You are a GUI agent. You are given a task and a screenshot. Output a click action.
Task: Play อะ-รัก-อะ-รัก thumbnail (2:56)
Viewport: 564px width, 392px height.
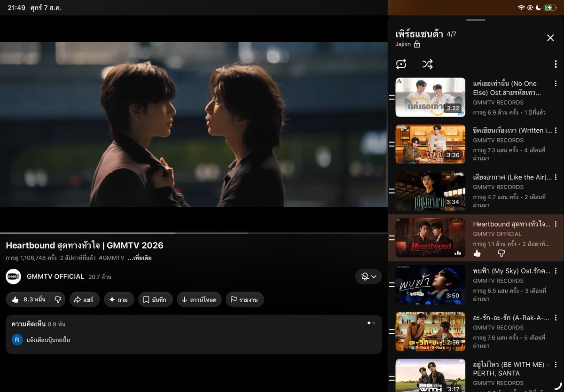[x=431, y=331]
